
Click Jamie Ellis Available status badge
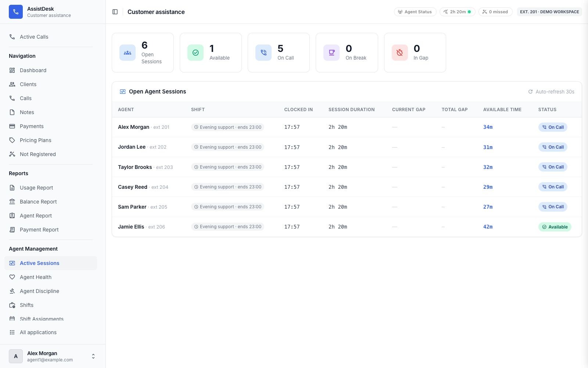click(x=555, y=227)
